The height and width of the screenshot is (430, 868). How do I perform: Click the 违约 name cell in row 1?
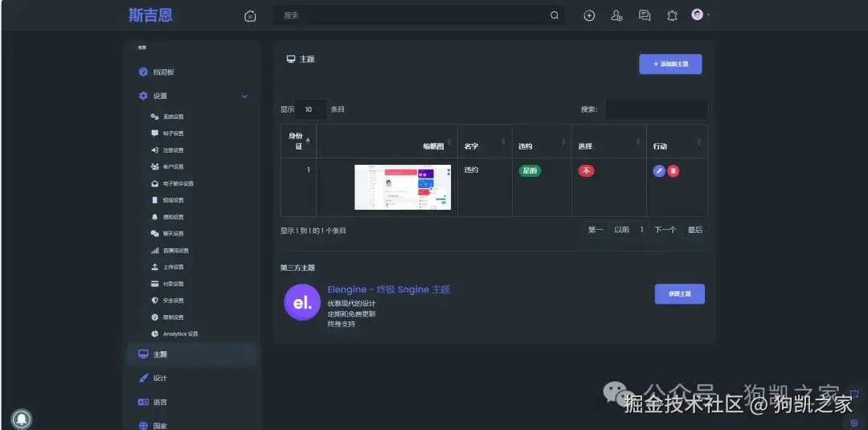click(x=471, y=170)
